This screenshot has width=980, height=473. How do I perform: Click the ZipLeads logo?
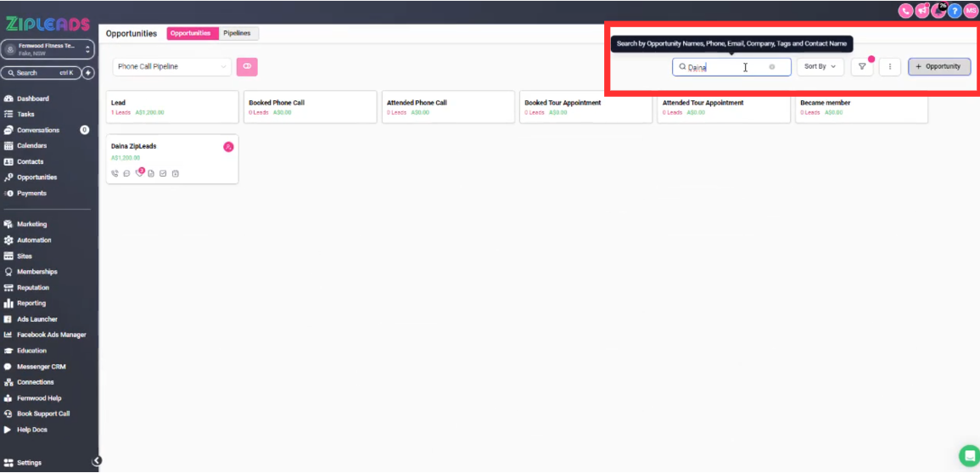pos(48,24)
